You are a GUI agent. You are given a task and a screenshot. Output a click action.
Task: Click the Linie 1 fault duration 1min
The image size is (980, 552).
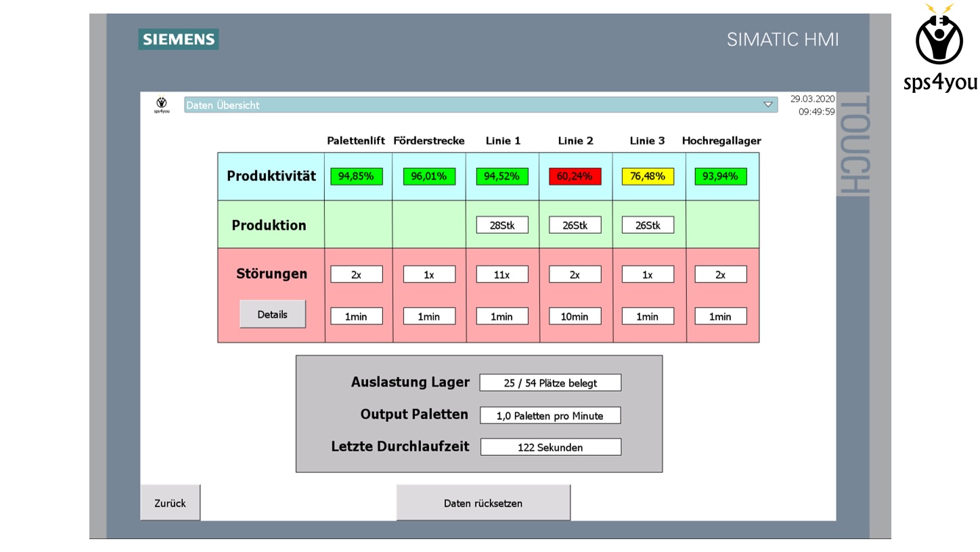502,316
